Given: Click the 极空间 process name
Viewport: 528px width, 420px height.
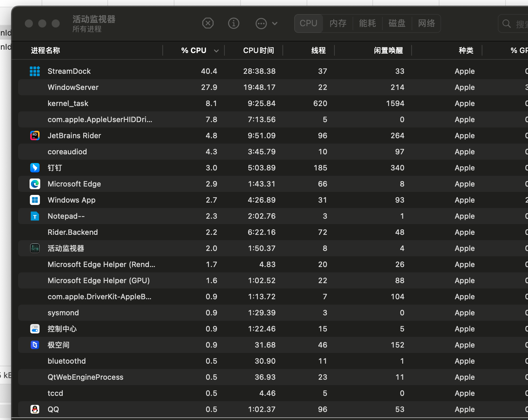Looking at the screenshot, I should click(x=58, y=345).
